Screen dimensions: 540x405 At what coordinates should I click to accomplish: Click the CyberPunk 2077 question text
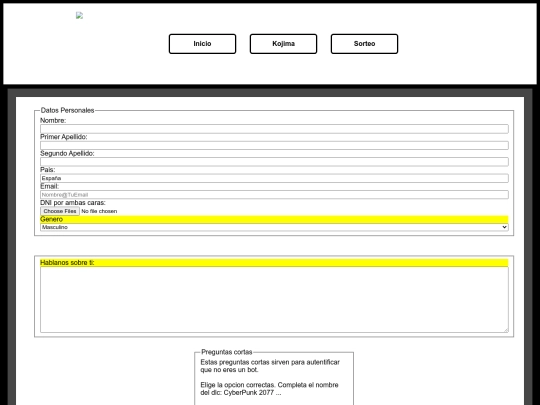coord(269,389)
